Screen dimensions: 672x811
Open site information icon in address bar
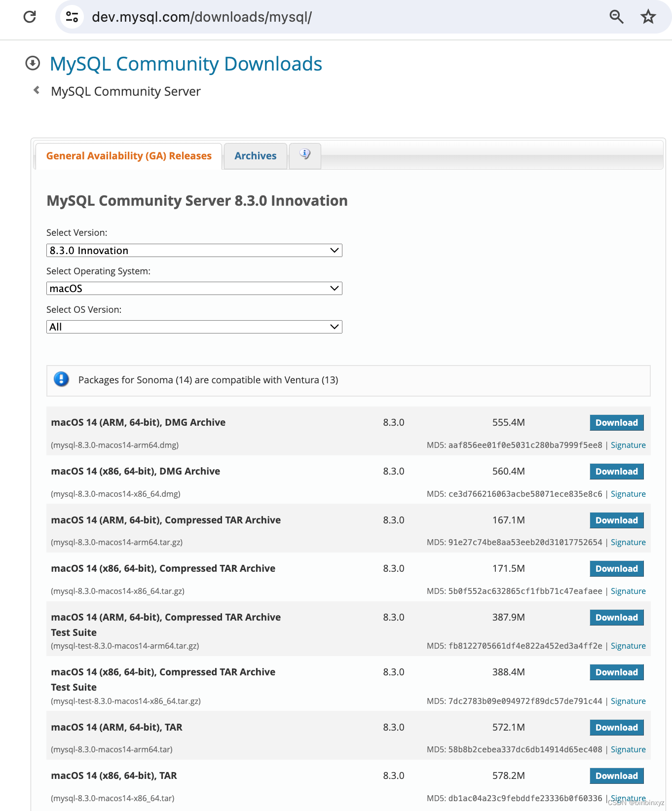point(72,17)
